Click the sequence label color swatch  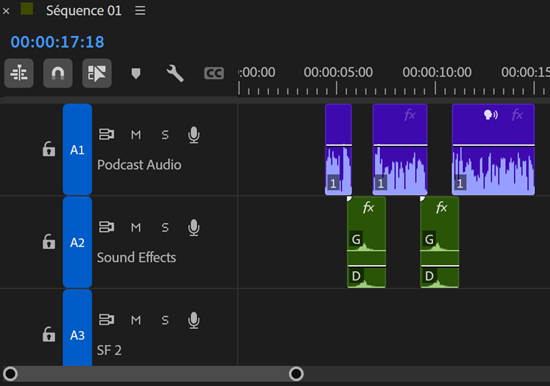pyautogui.click(x=27, y=9)
